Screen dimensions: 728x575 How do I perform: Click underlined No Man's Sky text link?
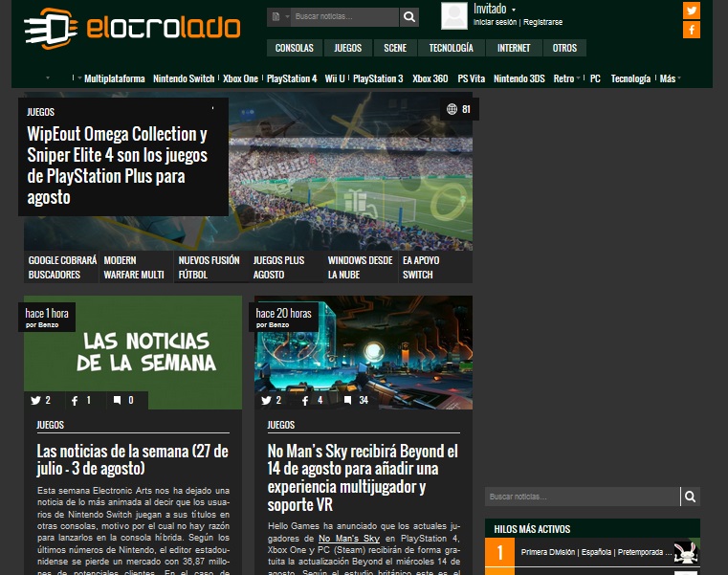coord(349,539)
